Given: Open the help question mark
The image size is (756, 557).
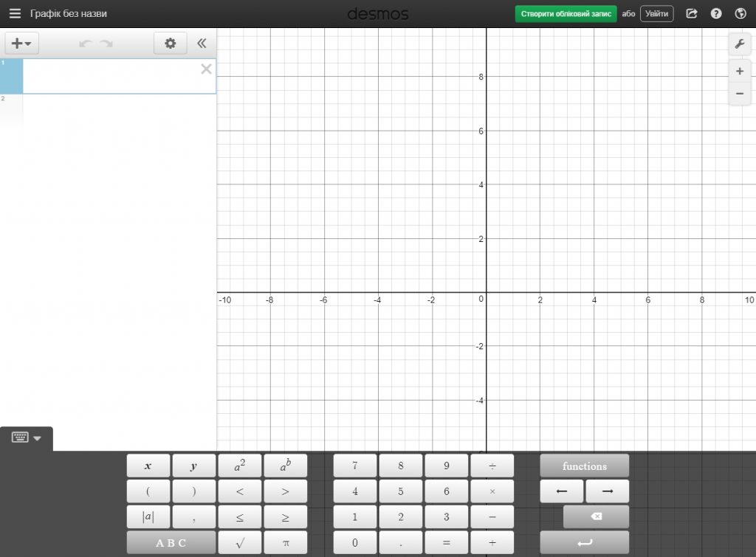Looking at the screenshot, I should coord(716,13).
